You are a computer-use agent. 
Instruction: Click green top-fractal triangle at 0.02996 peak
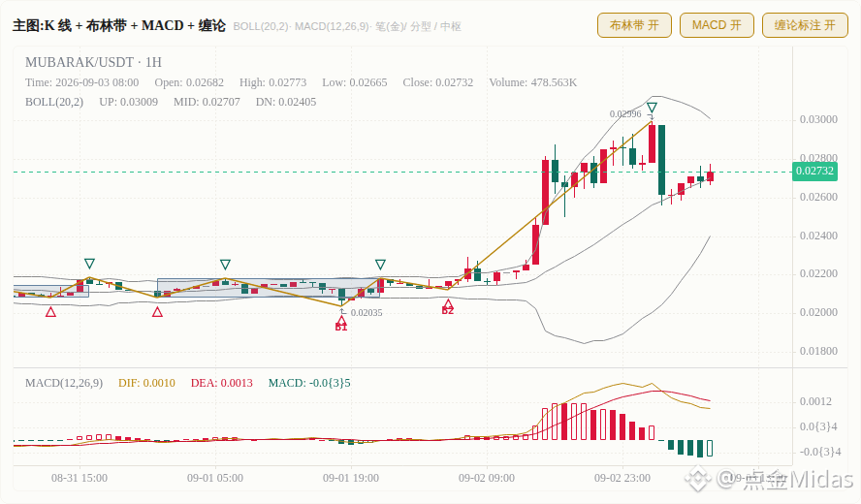[x=652, y=107]
